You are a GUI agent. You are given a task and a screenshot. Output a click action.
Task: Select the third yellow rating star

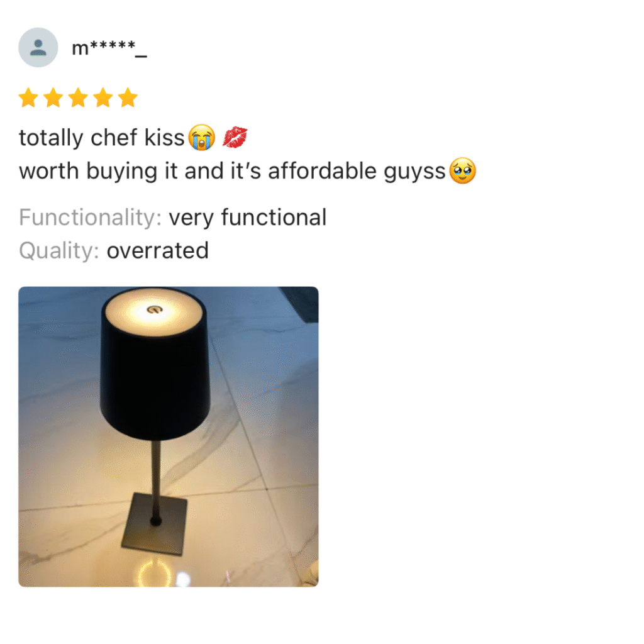pos(78,97)
